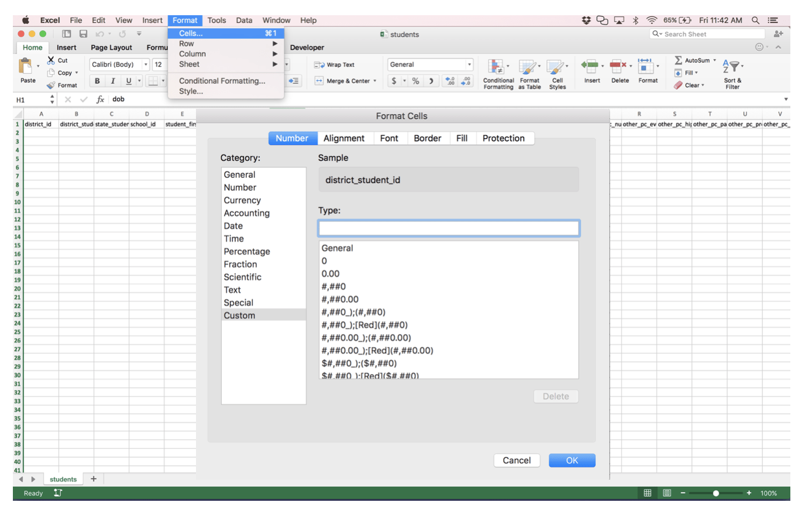
Task: Select the students sheet tab
Action: (x=63, y=479)
